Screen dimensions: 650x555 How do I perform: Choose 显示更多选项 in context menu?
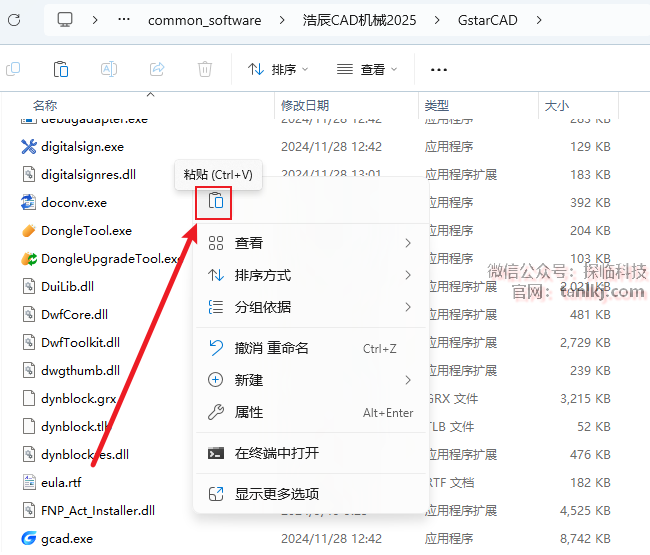point(310,494)
